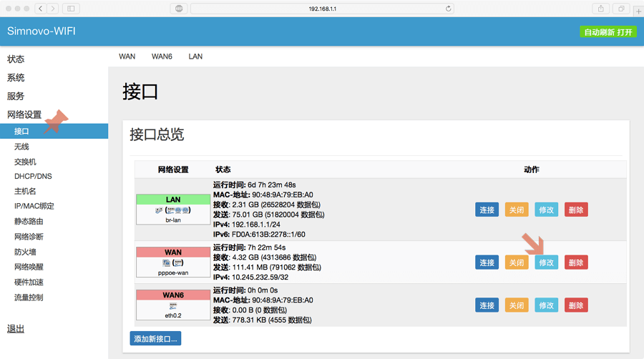Delete the WAN6 interface with 删除
This screenshot has width=644, height=359.
coord(576,305)
